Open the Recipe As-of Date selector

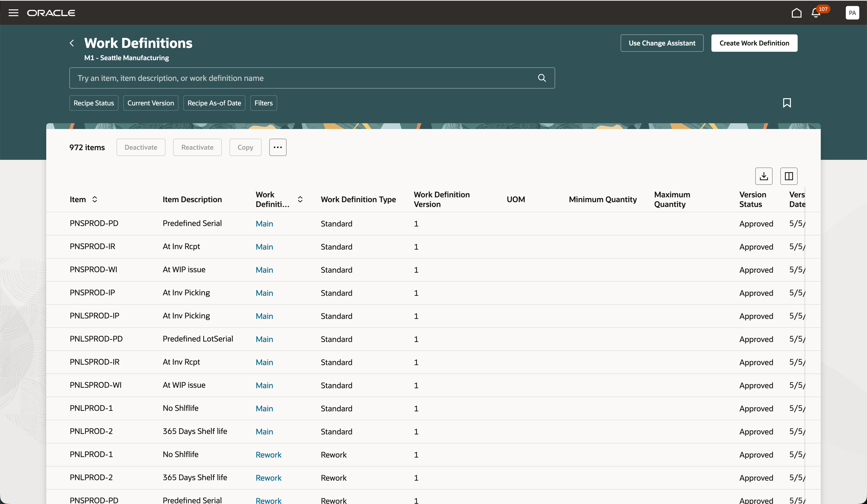pos(214,103)
